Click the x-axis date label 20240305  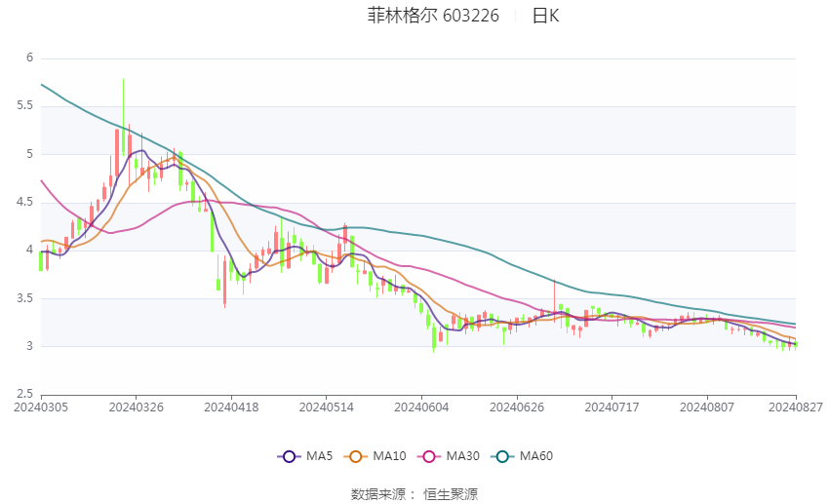(x=41, y=407)
